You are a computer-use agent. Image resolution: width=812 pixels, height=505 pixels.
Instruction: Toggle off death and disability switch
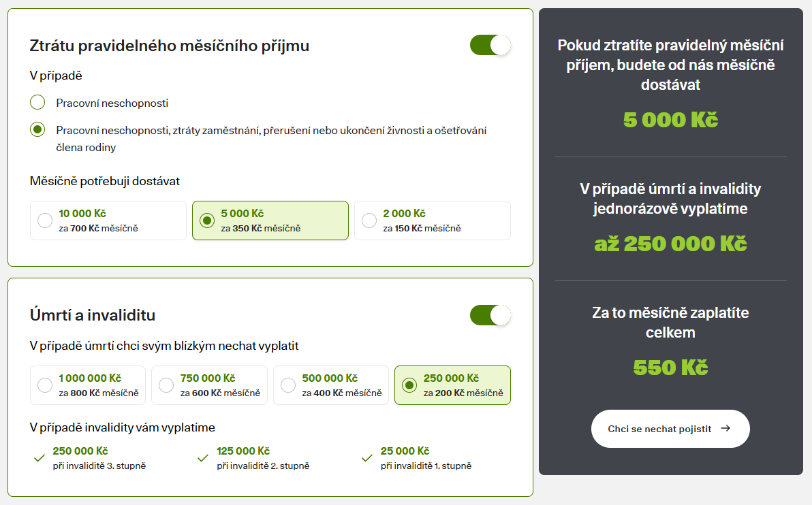click(490, 315)
